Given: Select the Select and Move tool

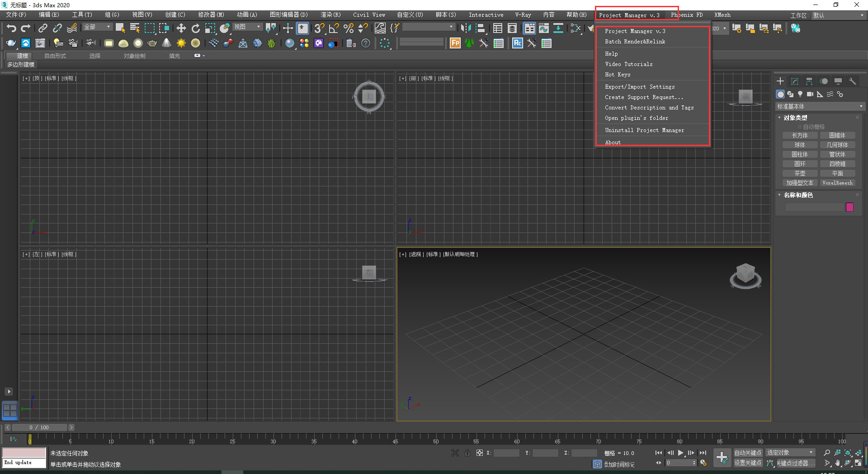Looking at the screenshot, I should 181,28.
